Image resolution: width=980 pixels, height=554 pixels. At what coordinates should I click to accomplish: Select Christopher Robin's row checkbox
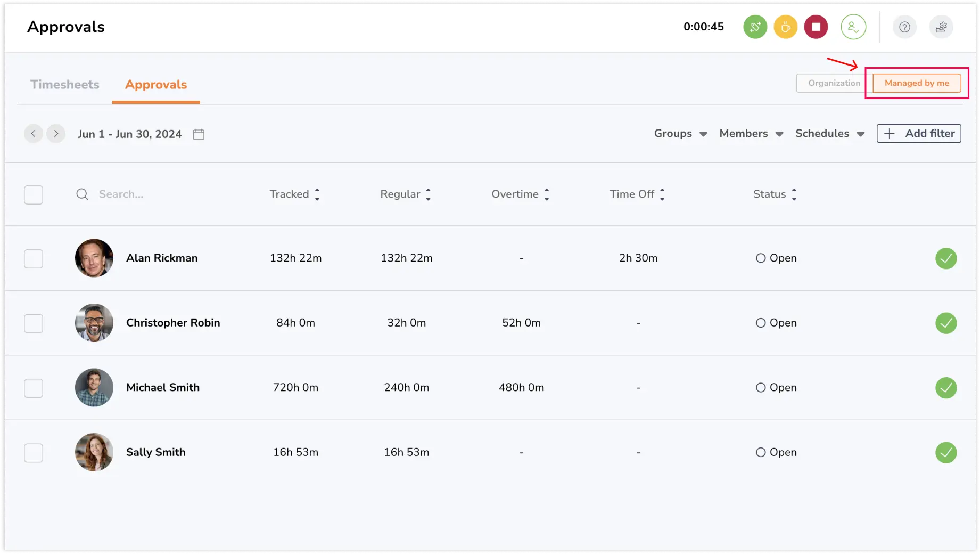click(34, 323)
